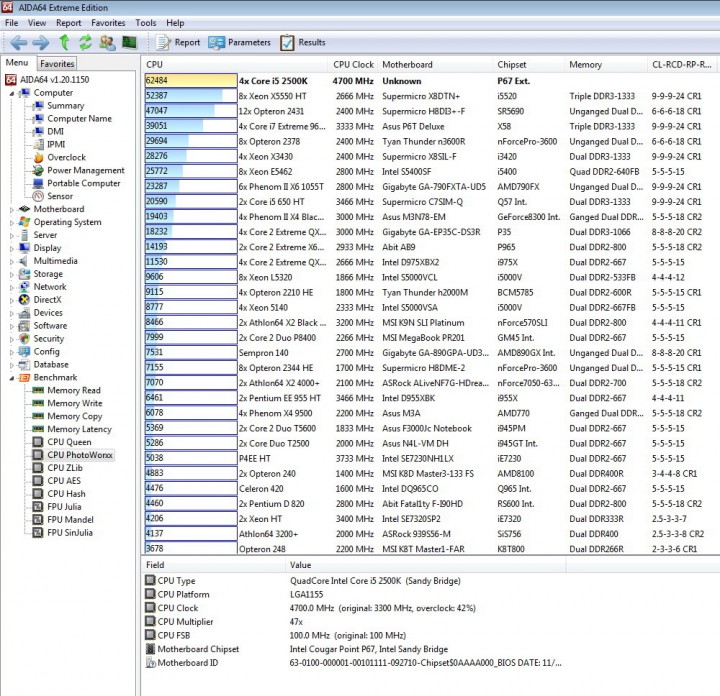This screenshot has height=696, width=720.
Task: Collapse the Computer tree node
Action: click(x=12, y=93)
